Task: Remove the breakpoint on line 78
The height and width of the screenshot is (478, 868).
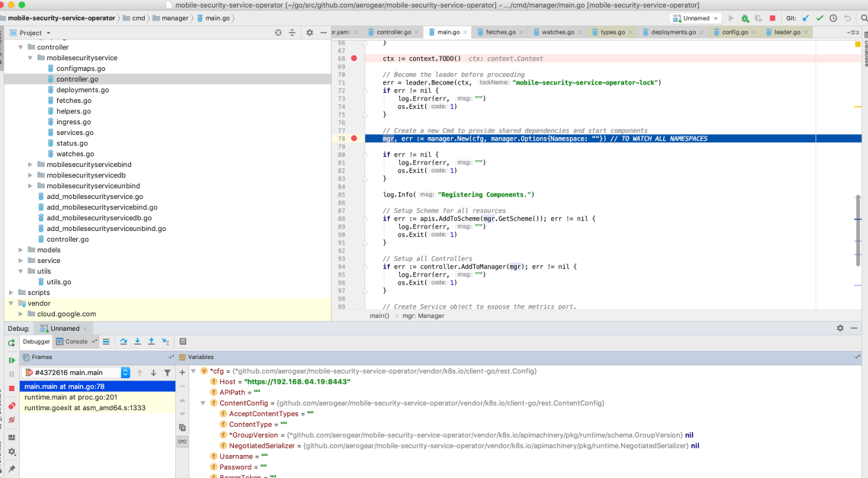Action: (354, 139)
